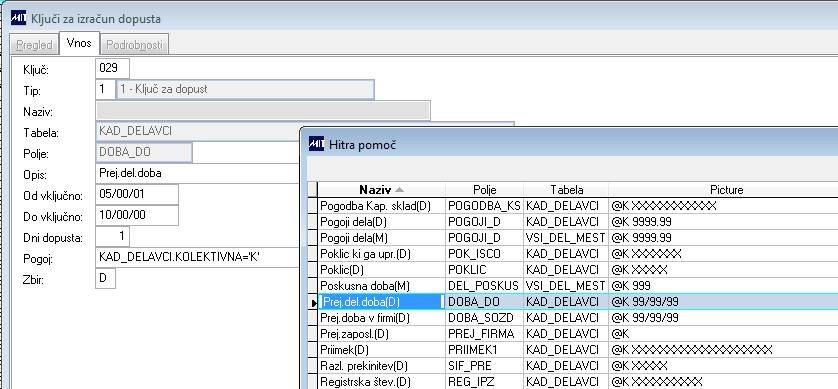Click the Opis field with Prej.del.doba
Screen dimensions: 838x389
coord(198,174)
